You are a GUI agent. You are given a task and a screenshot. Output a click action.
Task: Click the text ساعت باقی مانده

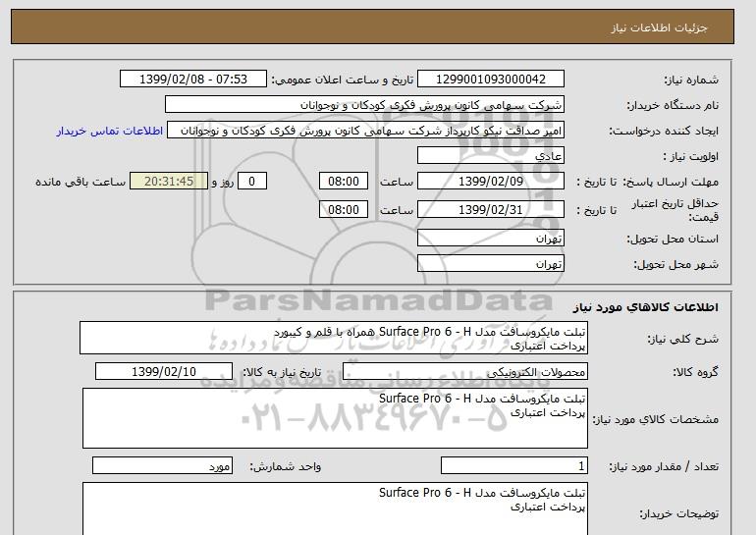[81, 182]
